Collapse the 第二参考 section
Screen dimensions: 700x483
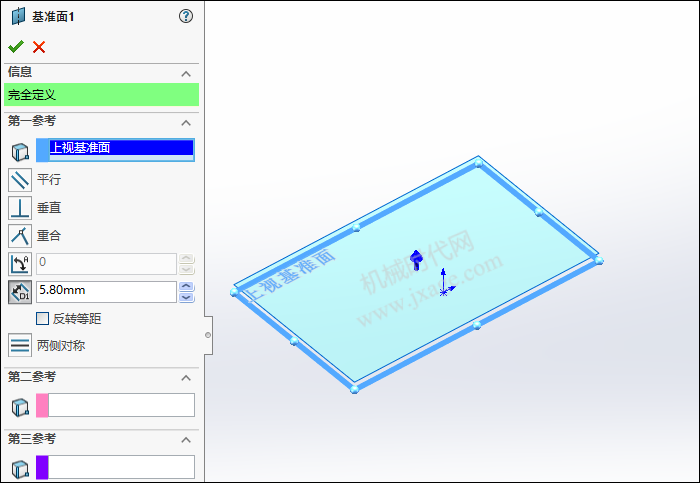click(185, 377)
